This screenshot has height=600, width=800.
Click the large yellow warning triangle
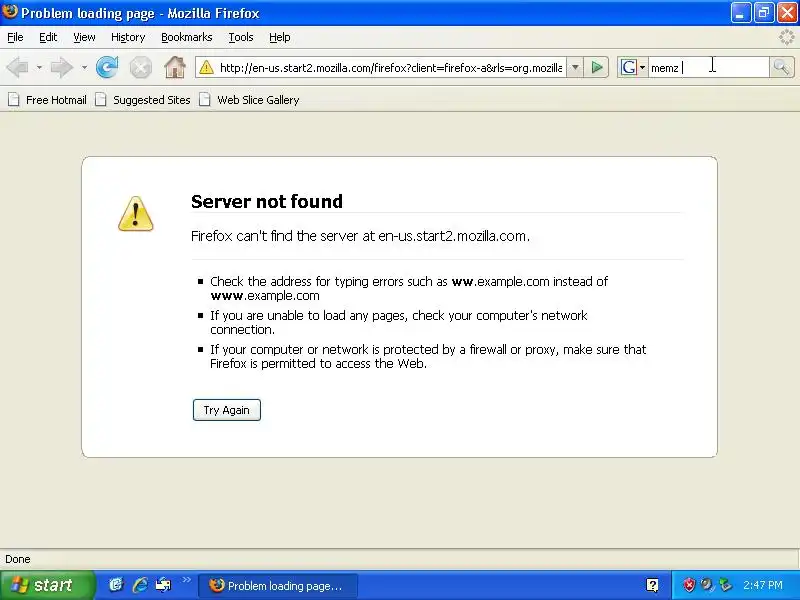pyautogui.click(x=136, y=214)
